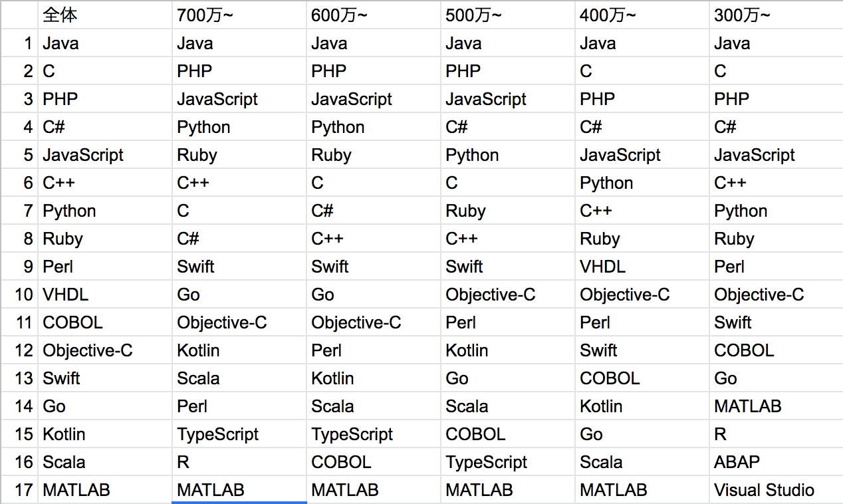Click the 400万~ header cell
The height and width of the screenshot is (504, 843).
click(608, 16)
